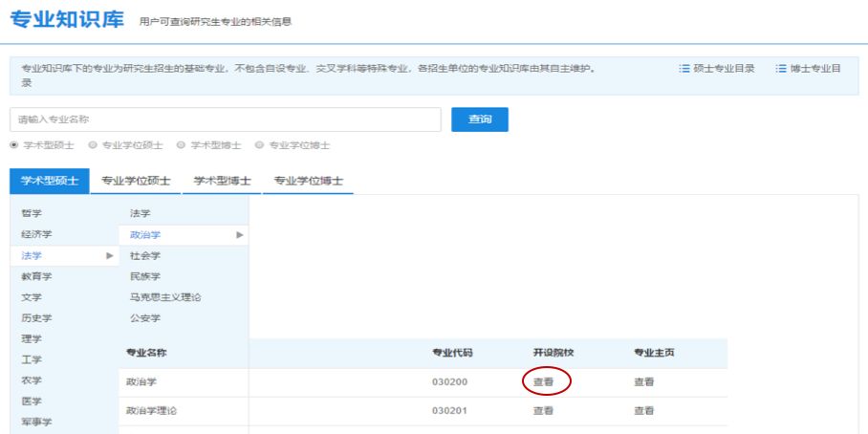Image resolution: width=868 pixels, height=434 pixels.
Task: Choose 社会学 in the subcategory list
Action: coord(145,255)
